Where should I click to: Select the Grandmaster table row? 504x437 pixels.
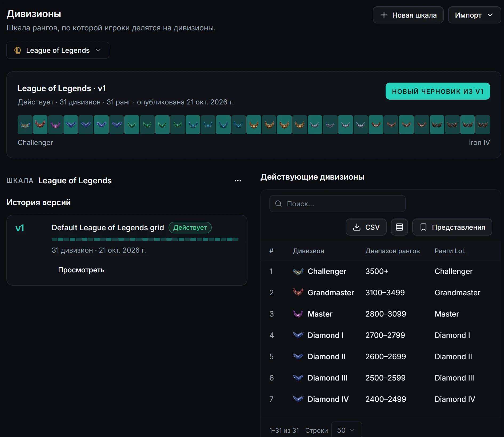coord(381,293)
